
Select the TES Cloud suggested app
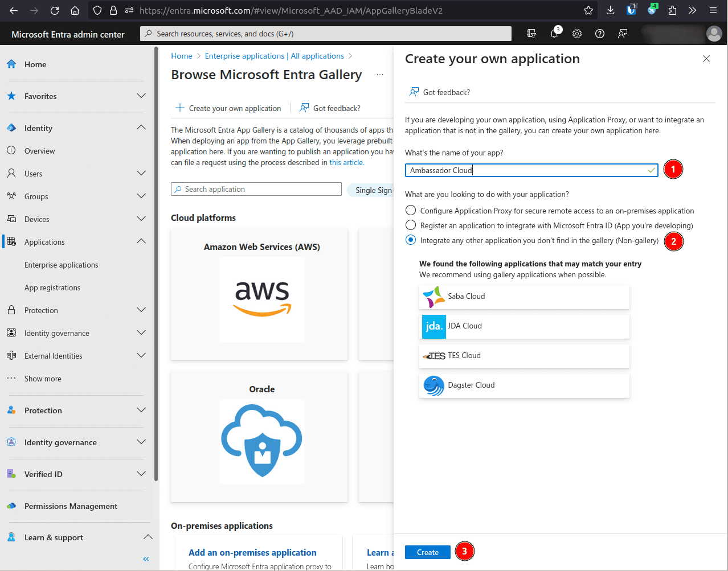(x=524, y=356)
